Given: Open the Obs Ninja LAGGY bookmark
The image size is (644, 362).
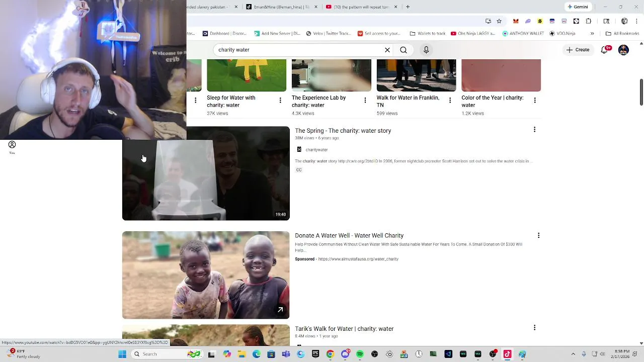Looking at the screenshot, I should tap(473, 34).
